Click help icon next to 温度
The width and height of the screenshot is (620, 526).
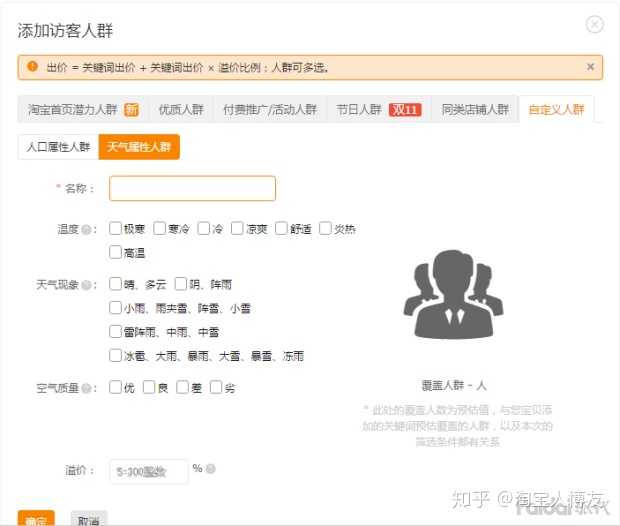[x=86, y=230]
